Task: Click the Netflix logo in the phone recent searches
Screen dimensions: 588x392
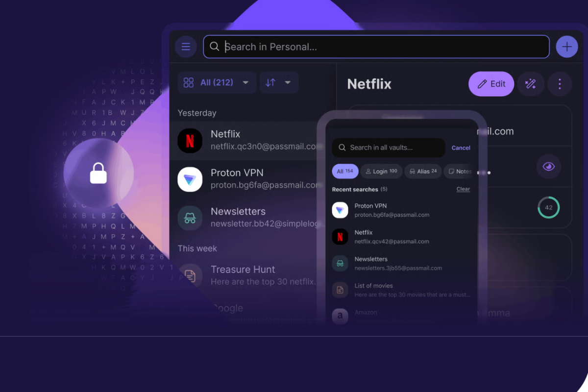Action: pyautogui.click(x=340, y=237)
